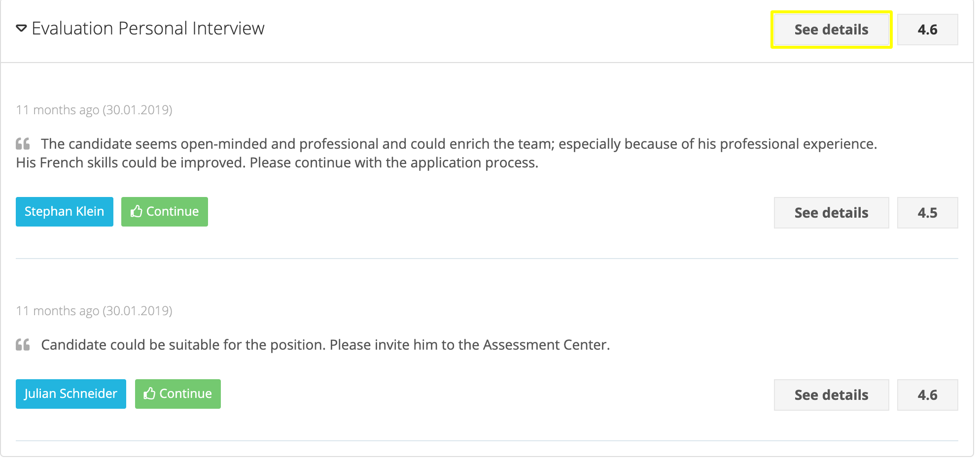Image resolution: width=980 pixels, height=458 pixels.
Task: Open See details for Stephan Klein's evaluation
Action: tap(831, 213)
